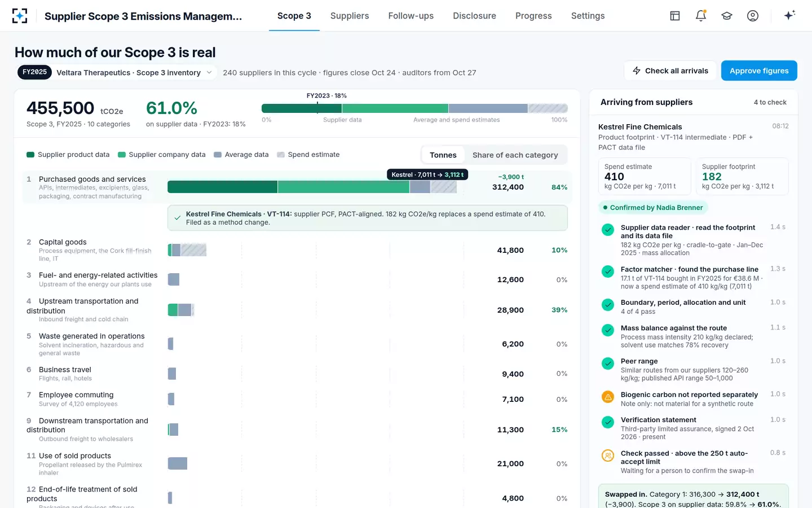Open the user account icon
The height and width of the screenshot is (508, 812).
[x=753, y=16]
